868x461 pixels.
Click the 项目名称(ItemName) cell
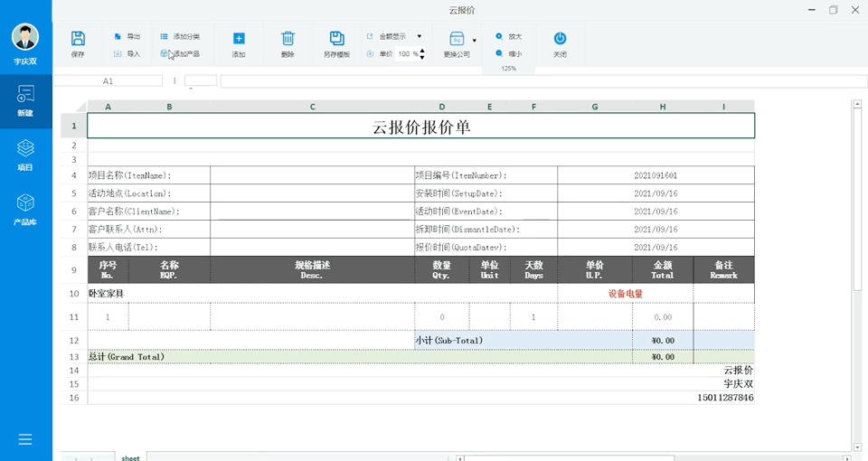click(149, 175)
